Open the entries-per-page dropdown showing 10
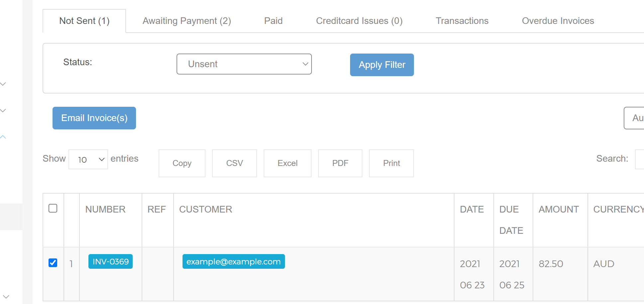The height and width of the screenshot is (304, 644). [x=88, y=159]
